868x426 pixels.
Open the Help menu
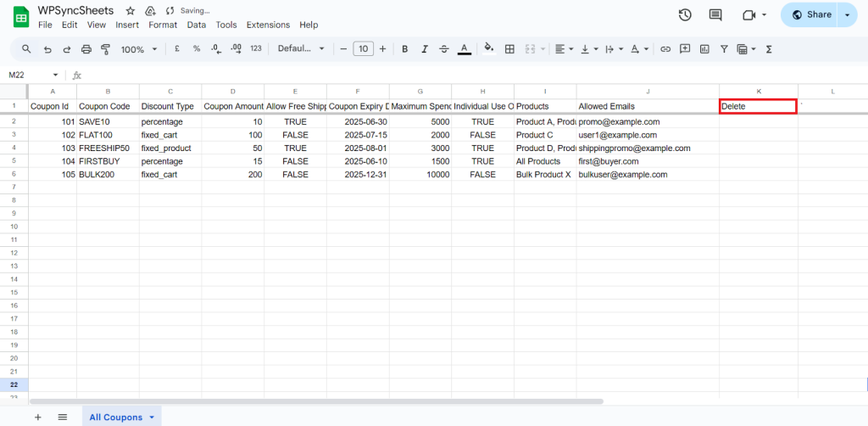tap(309, 25)
